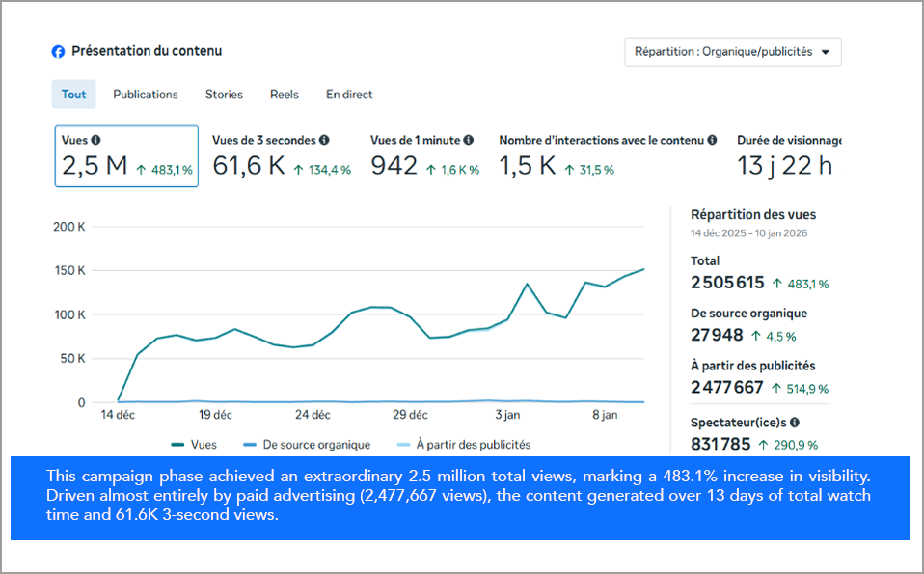Switch to the Publications tab

click(x=146, y=95)
